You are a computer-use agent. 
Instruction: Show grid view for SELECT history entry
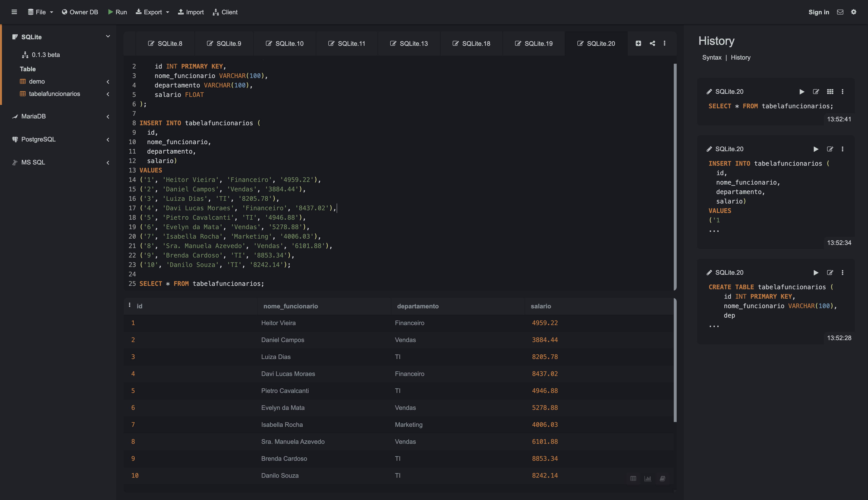(x=830, y=92)
